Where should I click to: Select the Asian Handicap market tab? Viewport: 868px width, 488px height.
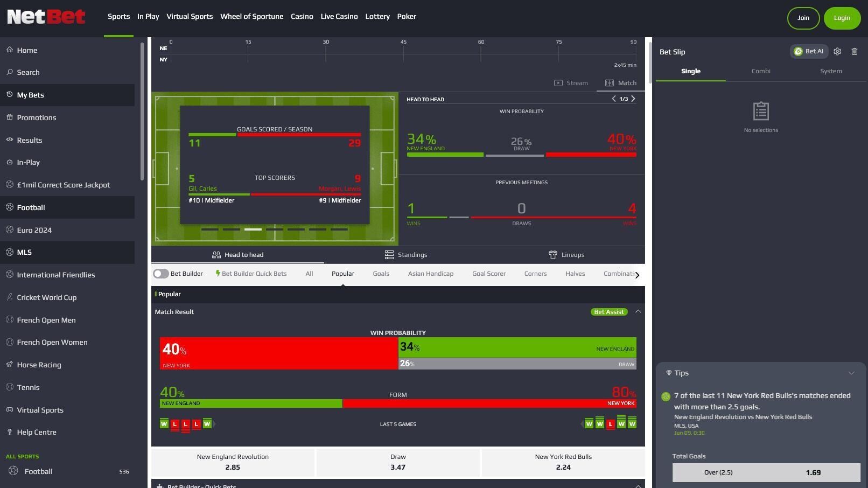click(431, 274)
